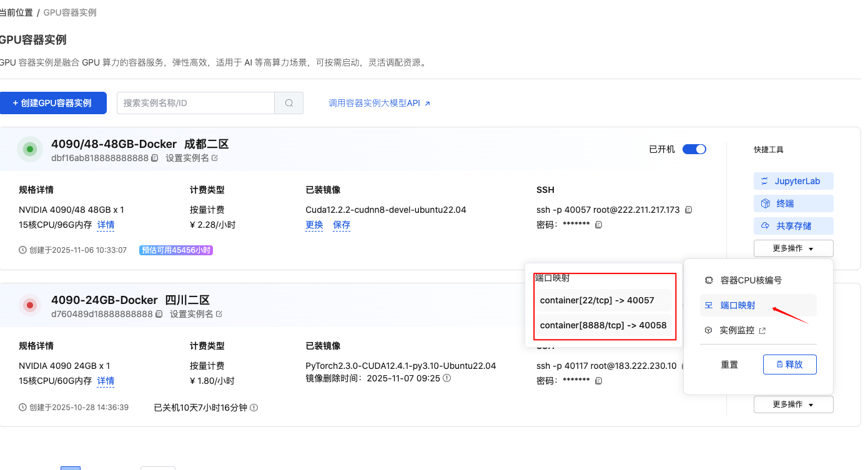
Task: Copy instance ID d760489d18888888888
Action: click(159, 314)
